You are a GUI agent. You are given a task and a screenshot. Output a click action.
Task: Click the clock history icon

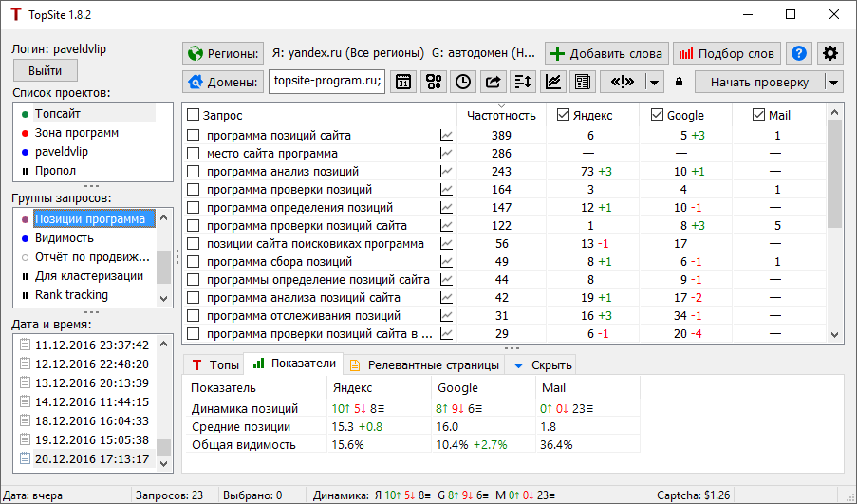463,82
